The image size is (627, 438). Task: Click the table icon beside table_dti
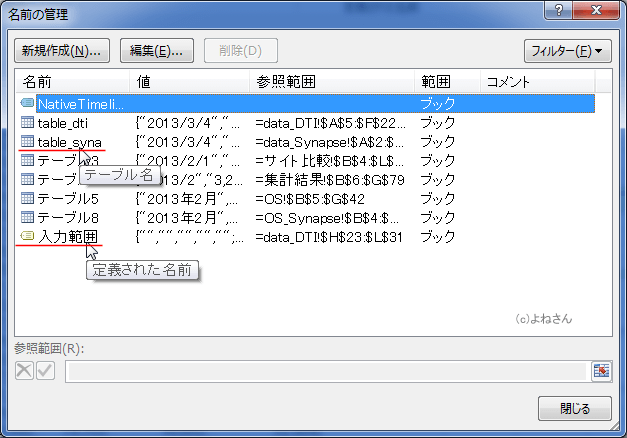coord(27,122)
